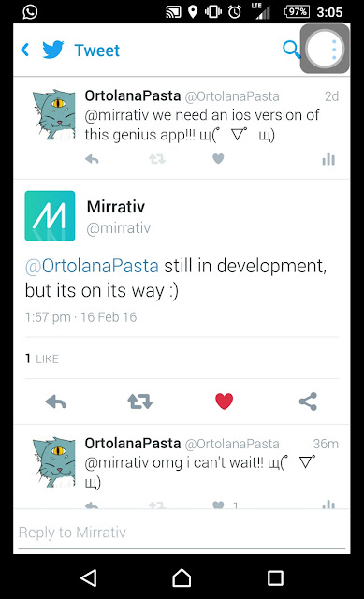Tap the Reply to Mirrativ field
The height and width of the screenshot is (599, 364).
[182, 533]
